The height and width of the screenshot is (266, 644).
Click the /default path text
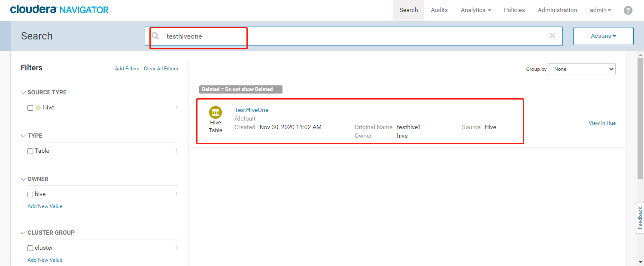[x=245, y=118]
